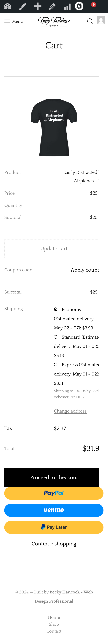Click the black t-shirt product thumbnail
108x644 pixels.
54,128
